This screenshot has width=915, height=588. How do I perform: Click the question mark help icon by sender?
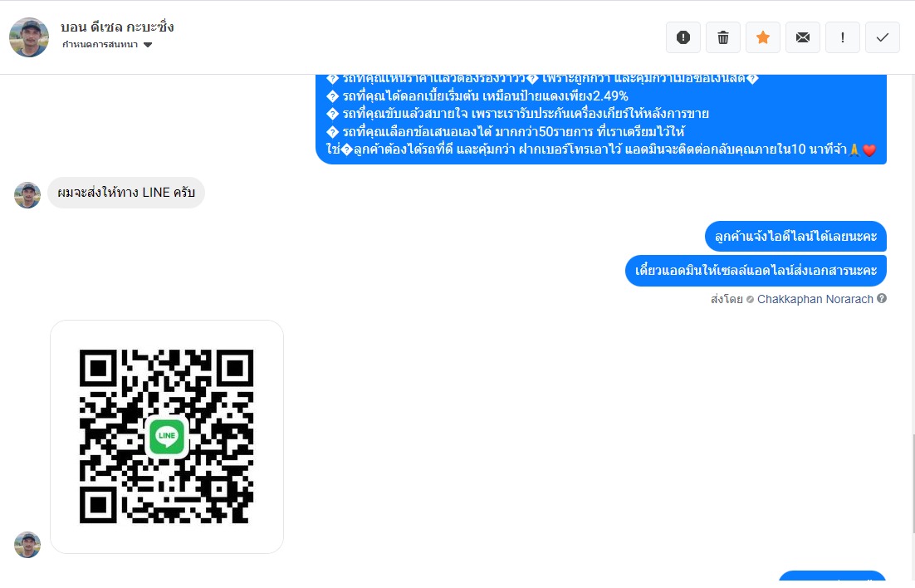click(882, 298)
